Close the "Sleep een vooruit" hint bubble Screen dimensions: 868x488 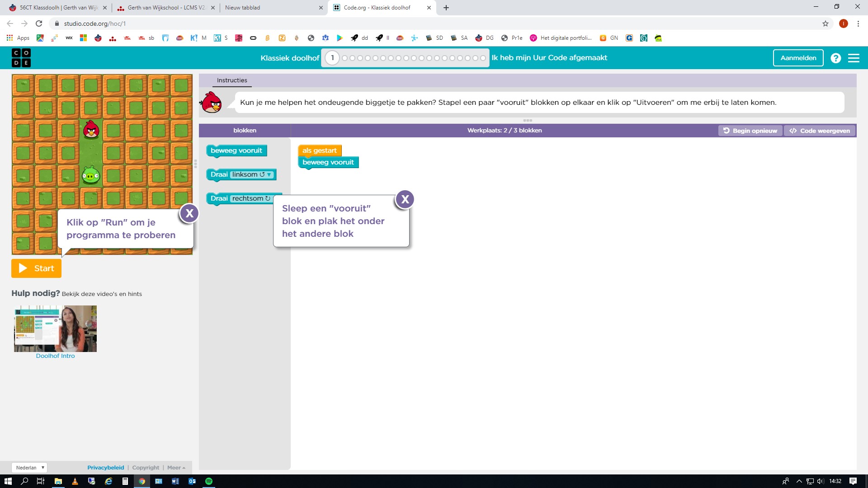tap(405, 199)
